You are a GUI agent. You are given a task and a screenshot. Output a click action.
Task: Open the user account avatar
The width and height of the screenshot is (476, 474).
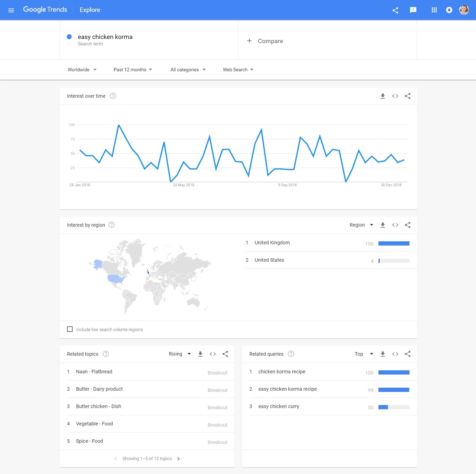[x=464, y=10]
